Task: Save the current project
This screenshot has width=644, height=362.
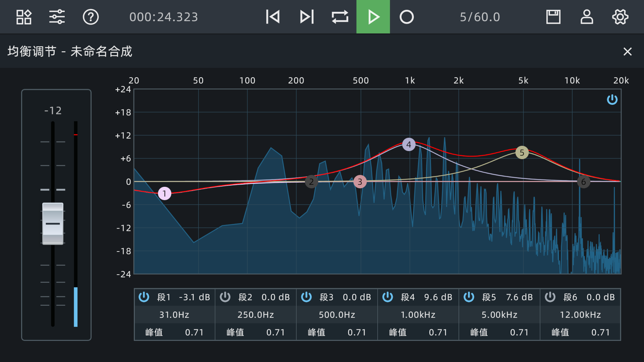Action: pos(553,17)
